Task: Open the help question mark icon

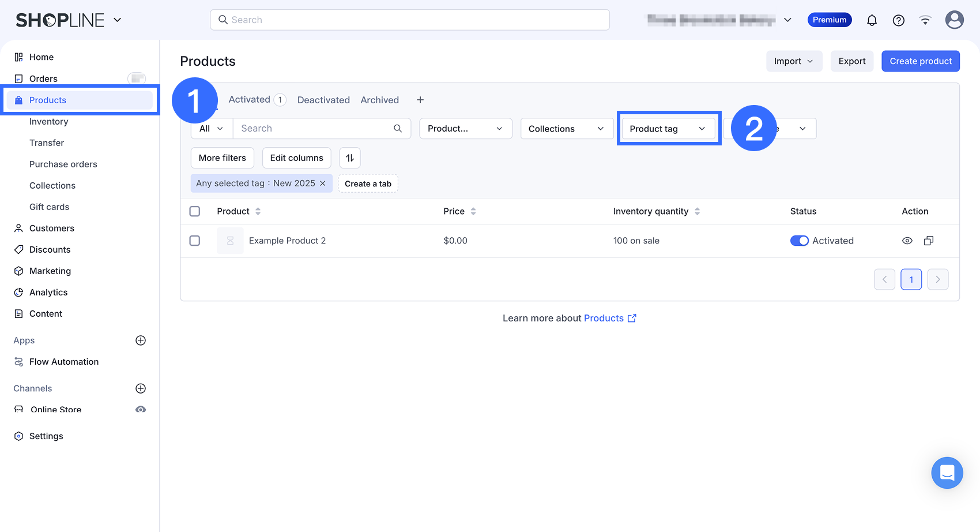Action: click(898, 20)
